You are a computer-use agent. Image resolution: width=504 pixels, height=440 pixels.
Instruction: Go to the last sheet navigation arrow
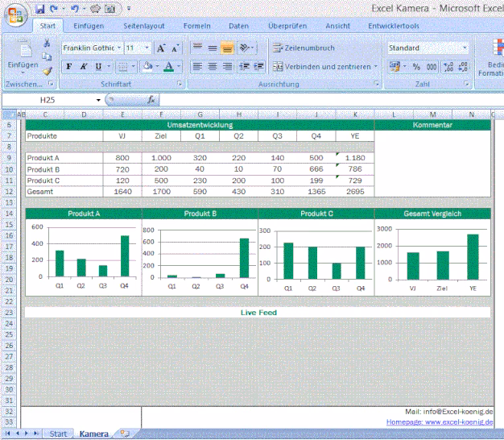36,434
